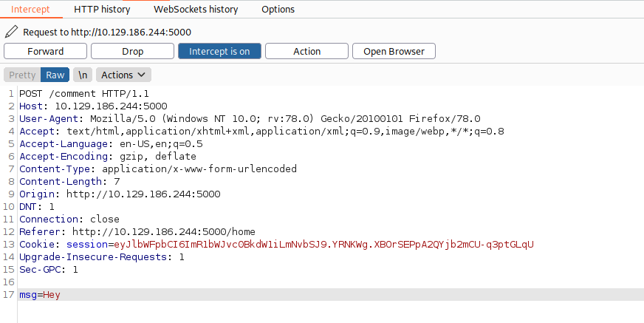This screenshot has width=644, height=323.
Task: Select the Raw message view
Action: tap(55, 75)
